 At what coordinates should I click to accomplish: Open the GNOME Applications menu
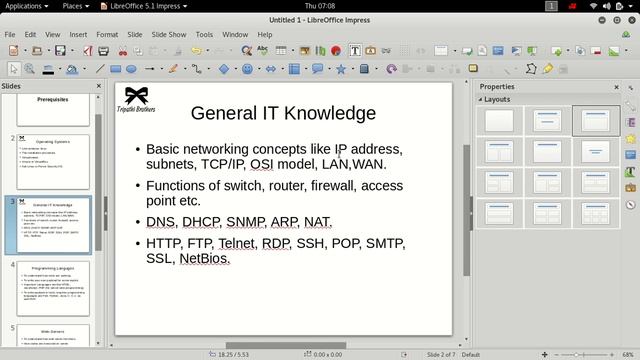pos(27,6)
